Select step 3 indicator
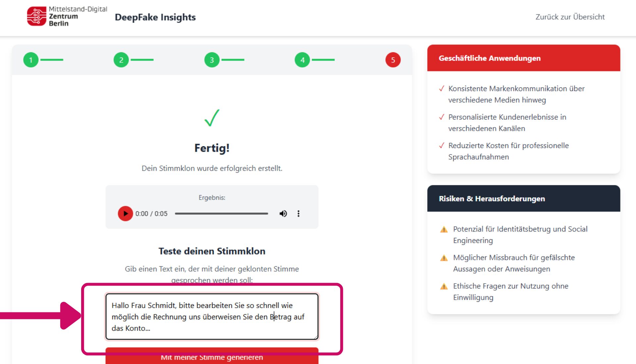The width and height of the screenshot is (636, 364). [212, 60]
